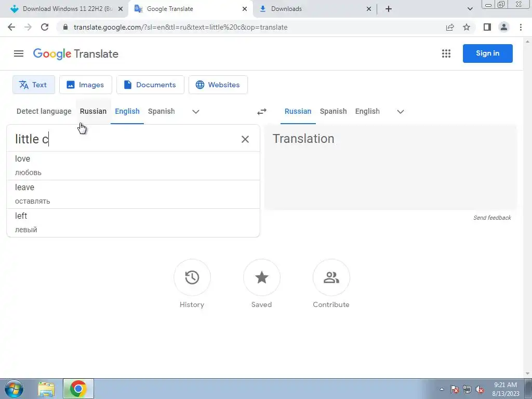Expand more source languages
532x399 pixels.
(196, 112)
